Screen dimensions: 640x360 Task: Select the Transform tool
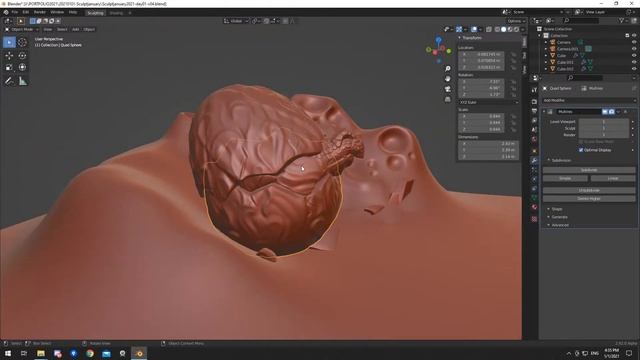pos(22,67)
